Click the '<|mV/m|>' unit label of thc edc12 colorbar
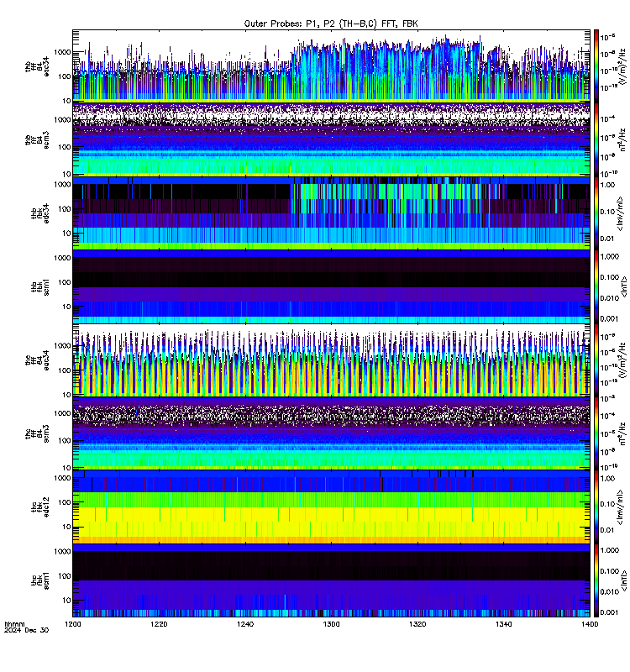Image resolution: width=630 pixels, height=672 pixels. 621,507
